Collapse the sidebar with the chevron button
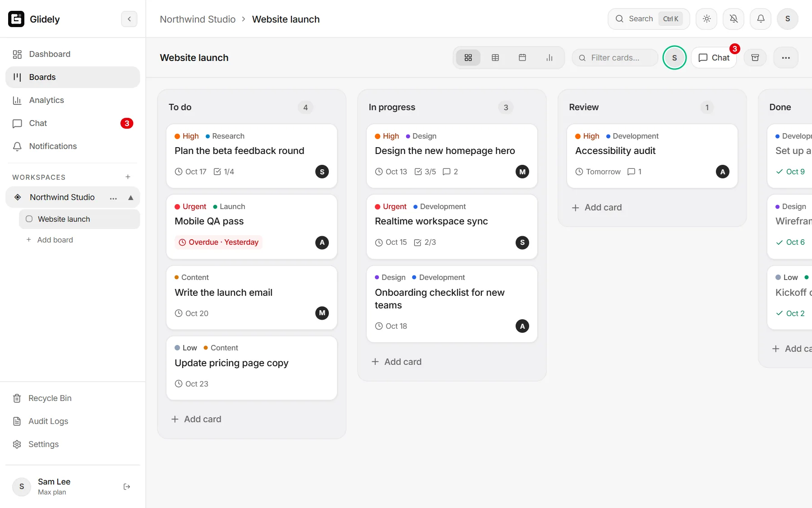 coord(129,19)
